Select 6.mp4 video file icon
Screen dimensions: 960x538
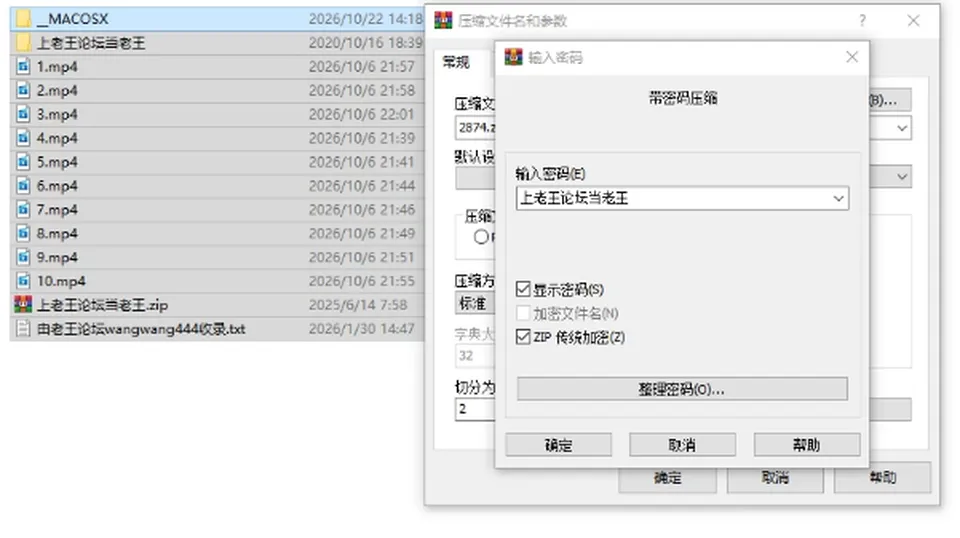coord(23,185)
